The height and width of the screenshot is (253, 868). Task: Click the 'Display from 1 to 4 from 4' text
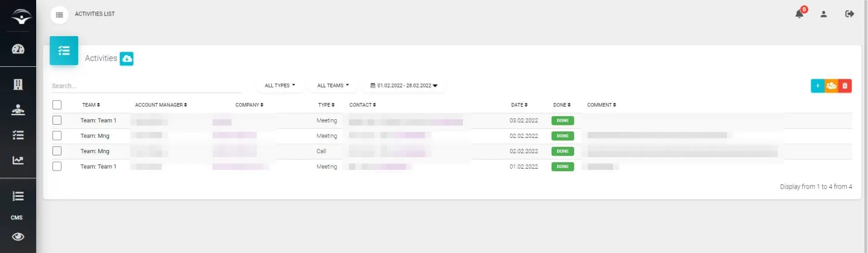click(816, 187)
